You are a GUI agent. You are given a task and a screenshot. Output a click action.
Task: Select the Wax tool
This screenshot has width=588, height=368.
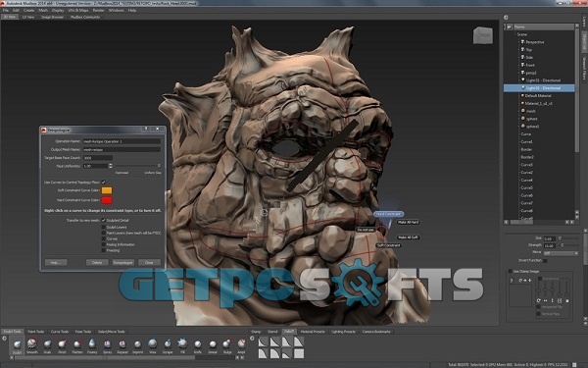click(153, 344)
